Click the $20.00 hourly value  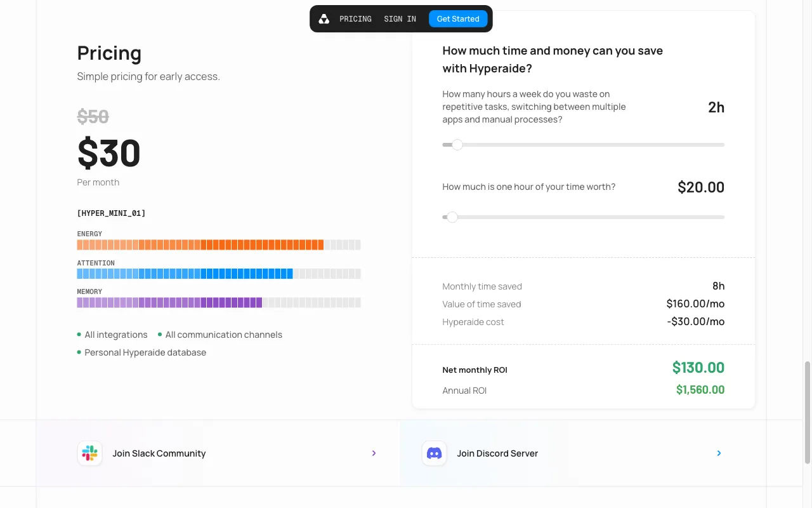[x=701, y=187]
